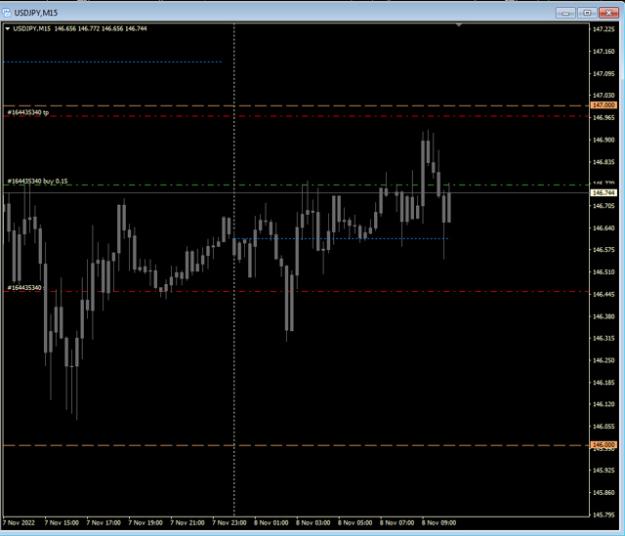Click the 146.250 price scale label
This screenshot has width=625, height=536.
point(603,360)
